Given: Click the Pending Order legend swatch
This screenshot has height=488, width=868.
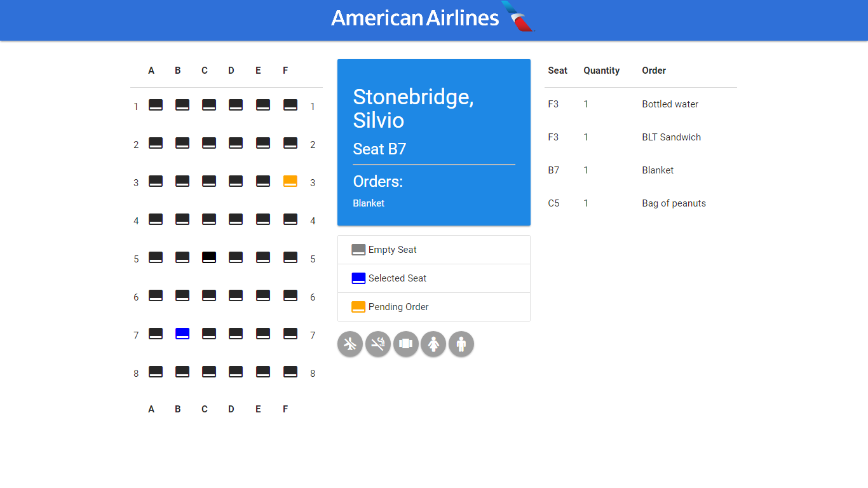Looking at the screenshot, I should 358,307.
